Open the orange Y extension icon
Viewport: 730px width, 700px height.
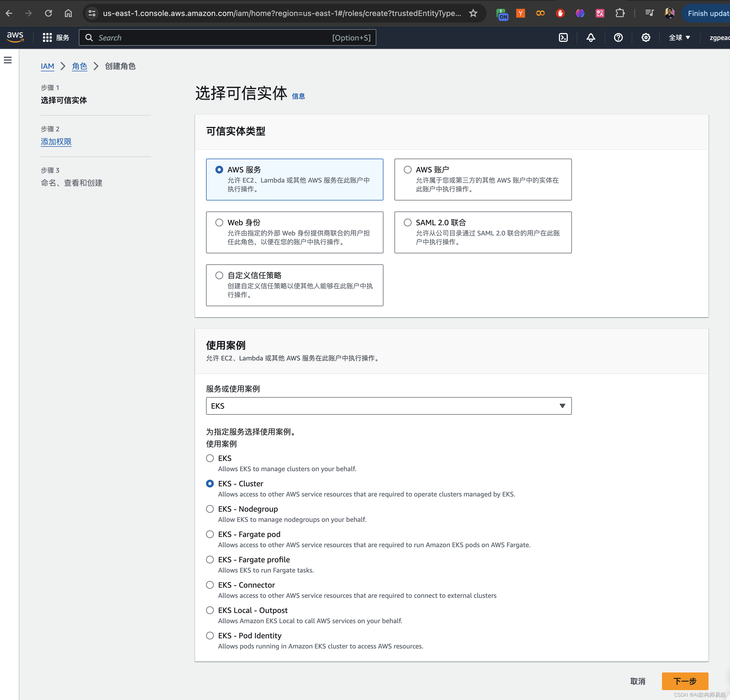(x=521, y=13)
